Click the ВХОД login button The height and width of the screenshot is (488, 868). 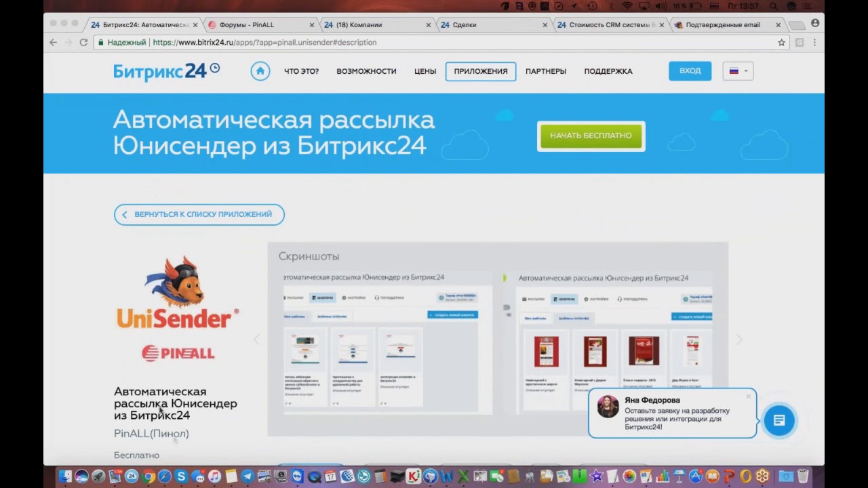tap(690, 71)
